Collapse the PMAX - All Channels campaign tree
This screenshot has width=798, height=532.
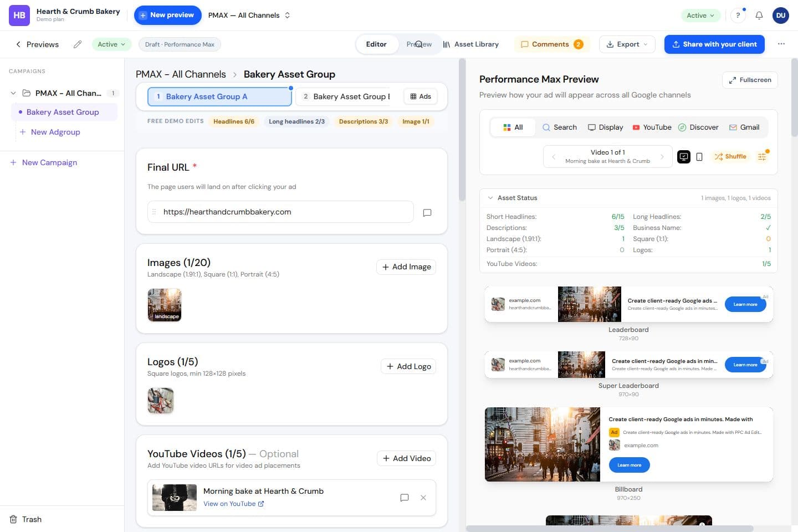13,93
